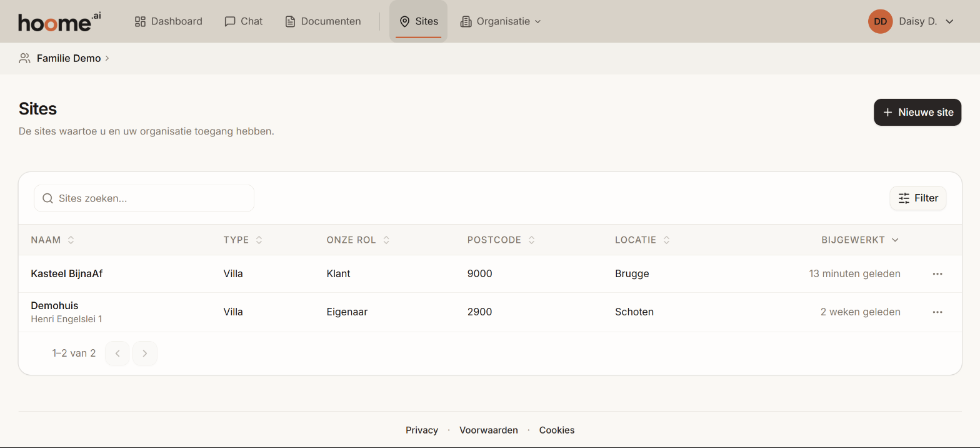The width and height of the screenshot is (980, 448).
Task: Click the Villa type in the Kasteel BijnaAf row
Action: tap(233, 273)
